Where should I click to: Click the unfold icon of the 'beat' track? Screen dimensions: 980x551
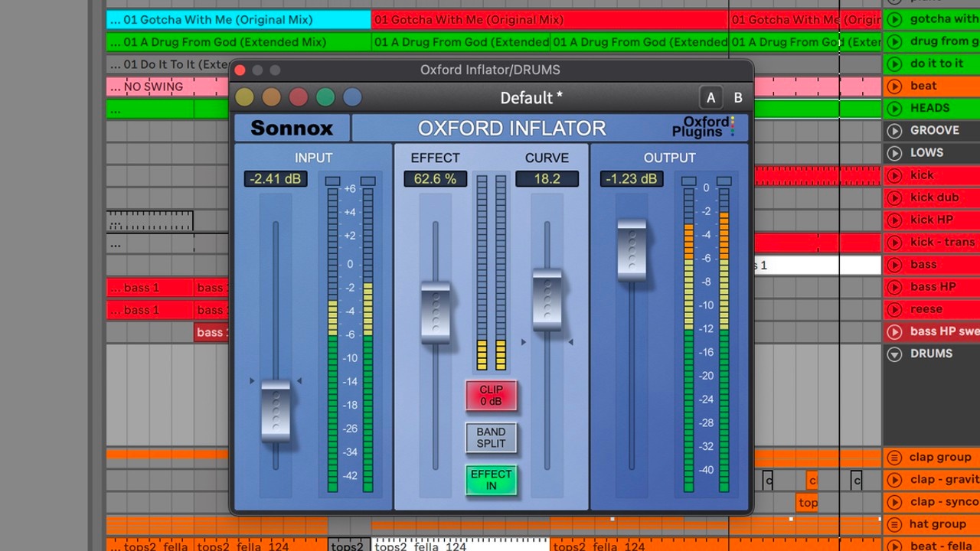(894, 86)
